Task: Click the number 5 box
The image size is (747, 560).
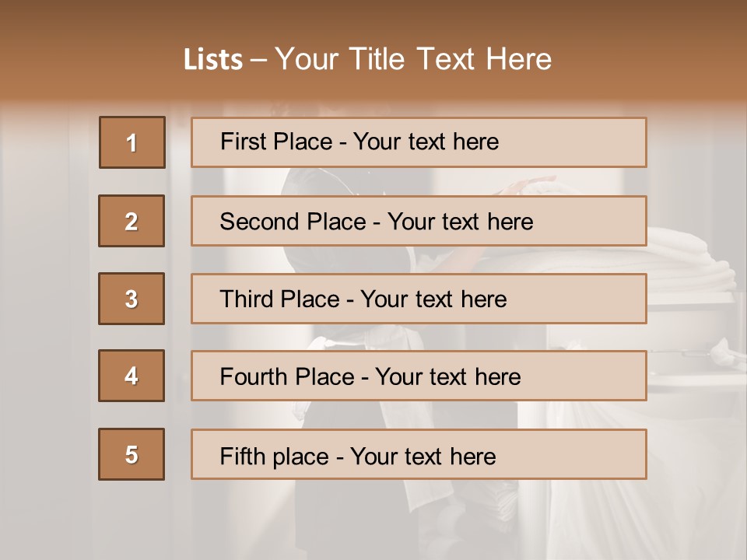Action: click(x=132, y=454)
